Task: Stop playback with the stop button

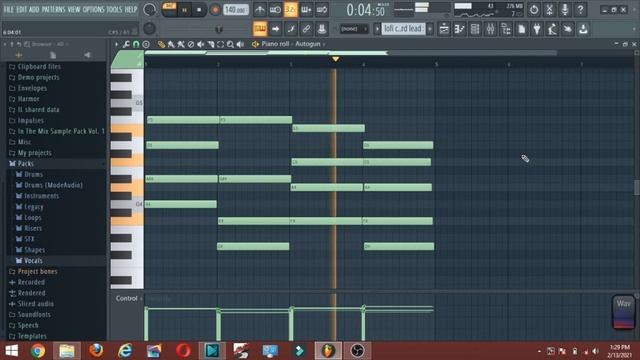Action: (x=199, y=10)
